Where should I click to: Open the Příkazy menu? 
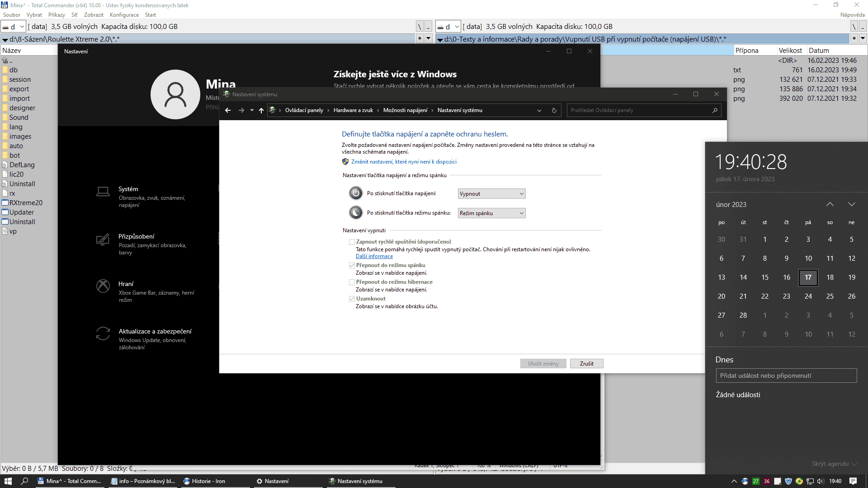point(57,15)
